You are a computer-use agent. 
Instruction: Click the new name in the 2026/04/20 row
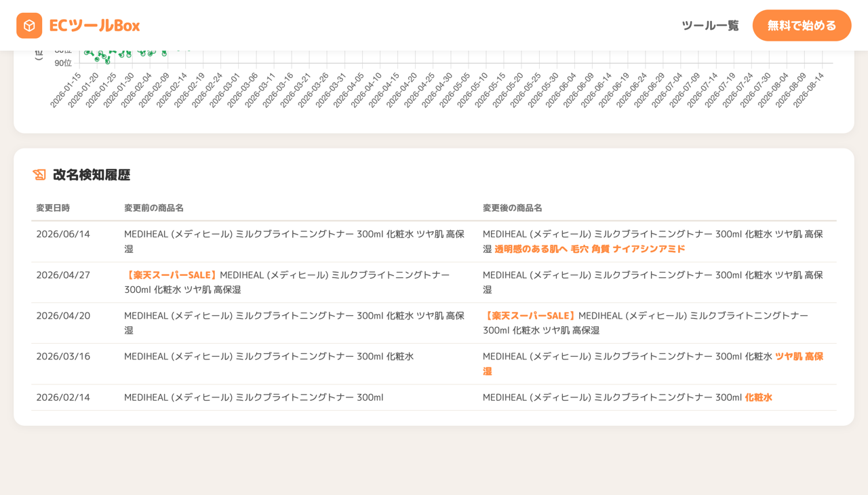click(x=646, y=323)
